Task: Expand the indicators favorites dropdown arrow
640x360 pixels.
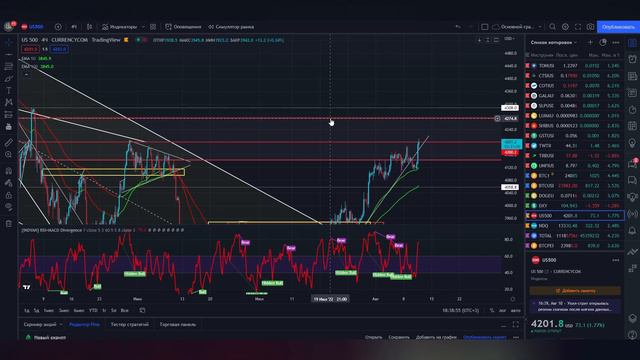Action: tap(143, 27)
